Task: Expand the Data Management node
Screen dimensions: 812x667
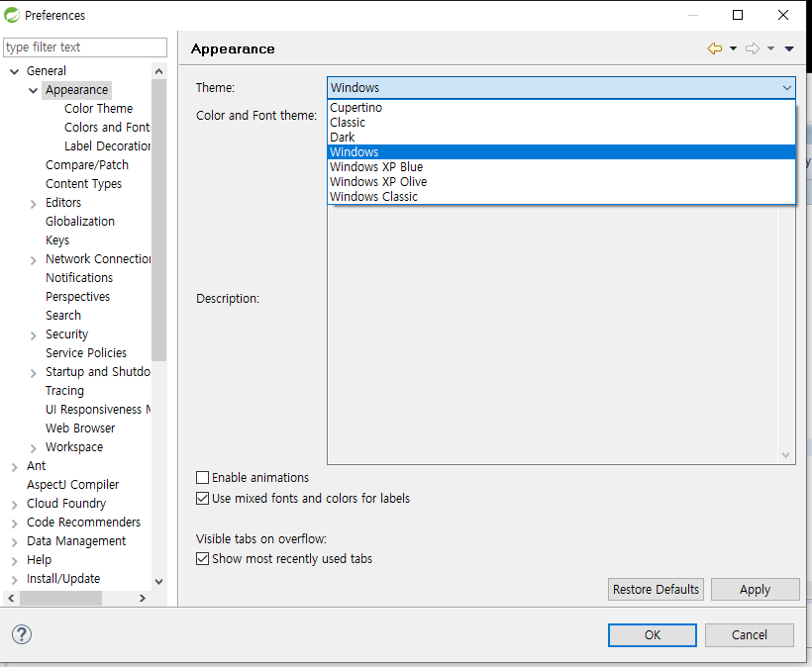Action: point(15,542)
